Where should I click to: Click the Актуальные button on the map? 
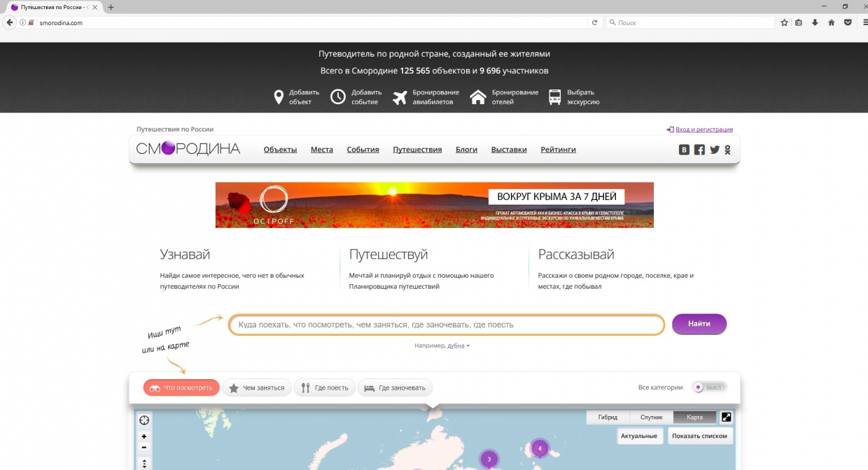639,436
